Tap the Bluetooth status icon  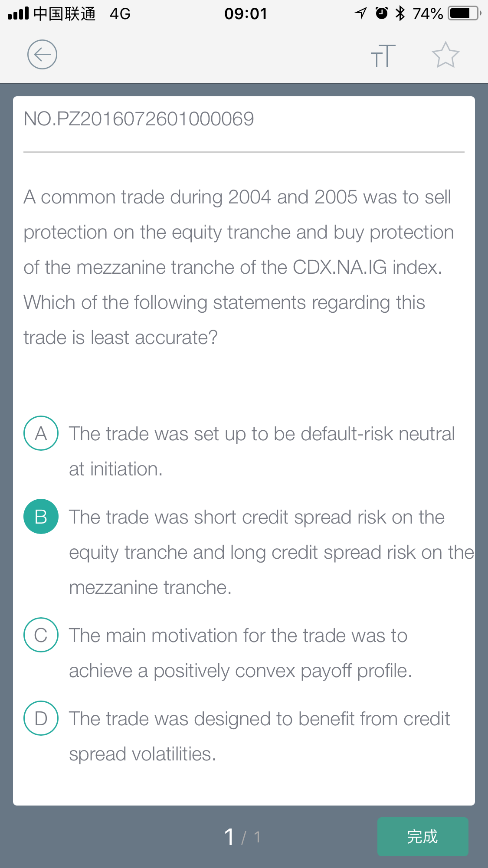point(400,13)
